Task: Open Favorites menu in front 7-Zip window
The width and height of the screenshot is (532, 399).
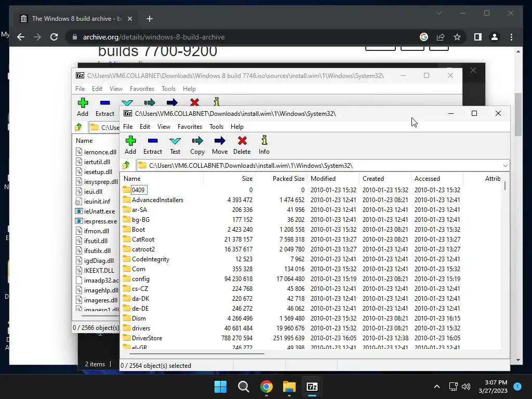Action: tap(190, 127)
